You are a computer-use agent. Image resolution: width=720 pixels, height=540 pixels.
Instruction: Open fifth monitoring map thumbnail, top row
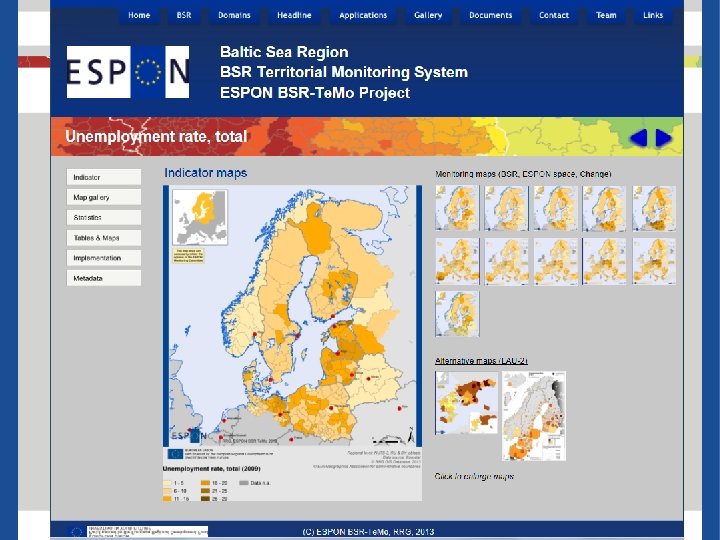click(654, 208)
